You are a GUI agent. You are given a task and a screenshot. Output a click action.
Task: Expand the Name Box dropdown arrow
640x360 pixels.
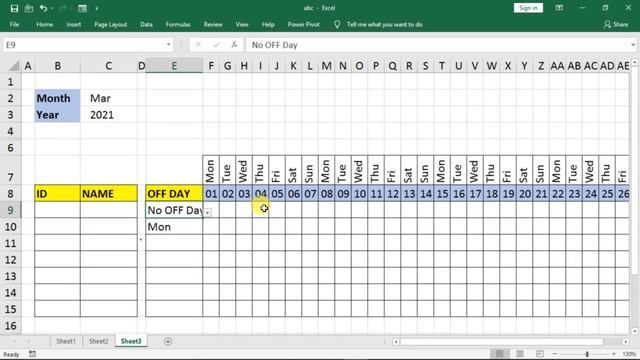pos(169,44)
